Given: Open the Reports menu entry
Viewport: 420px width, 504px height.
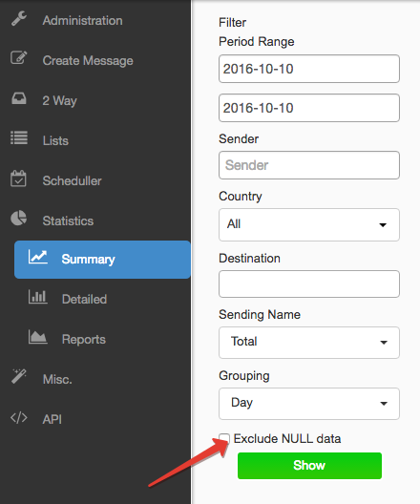Looking at the screenshot, I should tap(84, 340).
